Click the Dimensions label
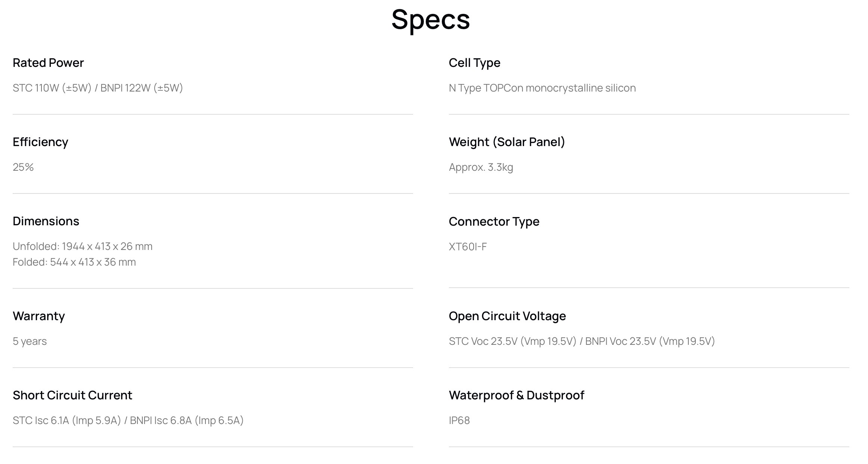Image resolution: width=868 pixels, height=464 pixels. coord(46,221)
